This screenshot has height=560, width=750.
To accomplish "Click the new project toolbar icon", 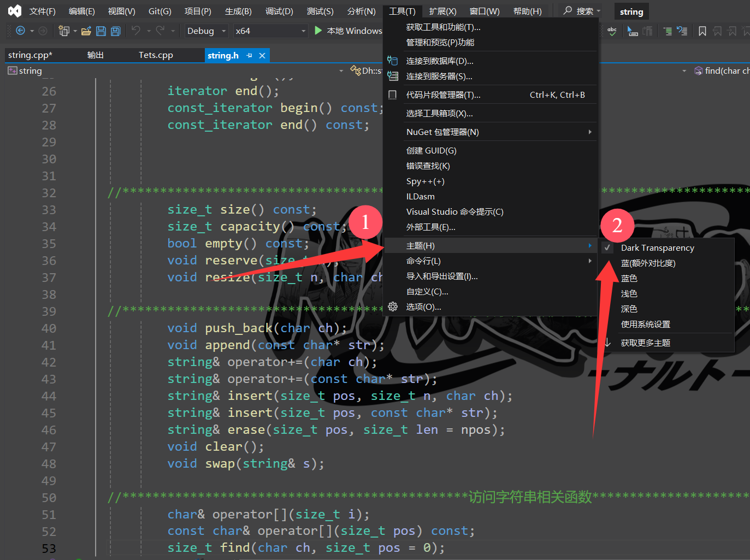I will coord(64,31).
